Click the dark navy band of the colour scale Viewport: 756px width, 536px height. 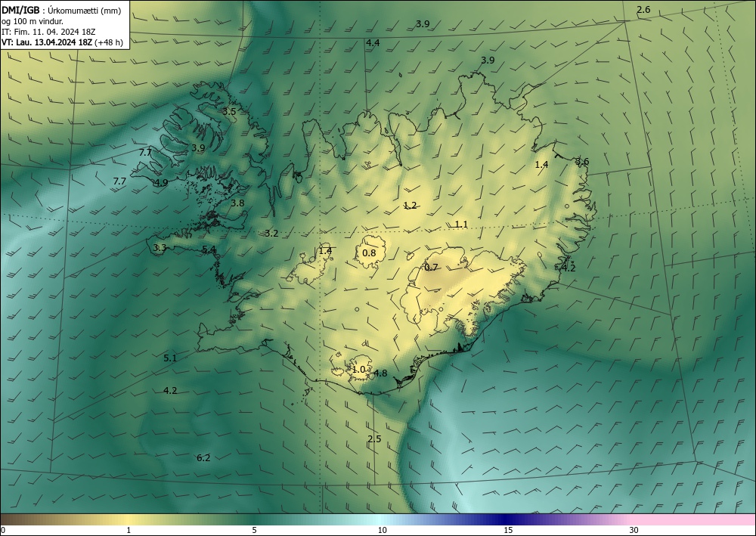(505, 519)
